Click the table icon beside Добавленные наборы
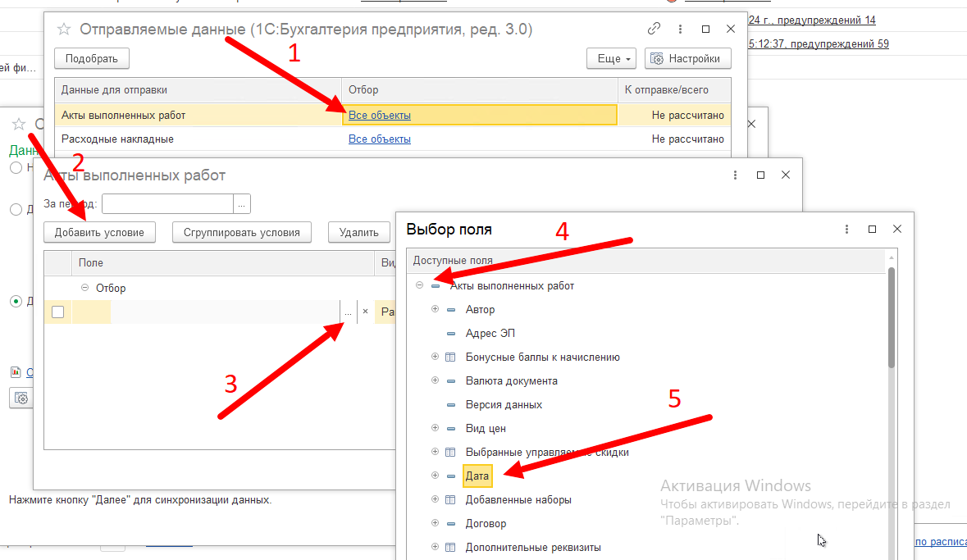967x560 pixels. coord(451,499)
